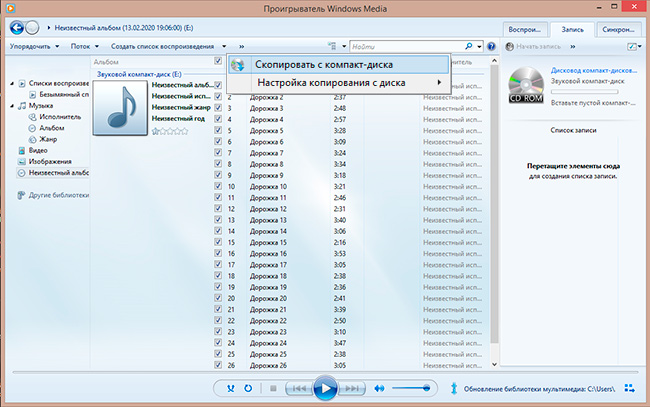Open the view options icon
Image resolution: width=650 pixels, height=407 pixels.
pos(332,46)
